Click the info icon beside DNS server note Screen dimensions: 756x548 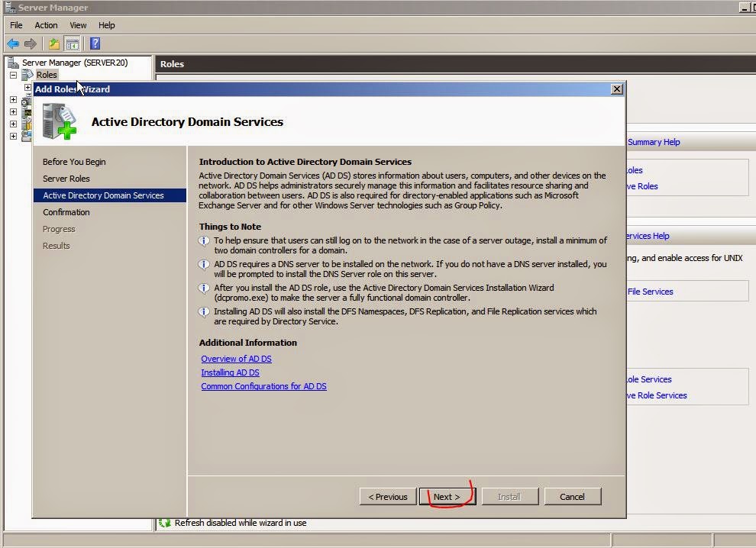coord(204,264)
